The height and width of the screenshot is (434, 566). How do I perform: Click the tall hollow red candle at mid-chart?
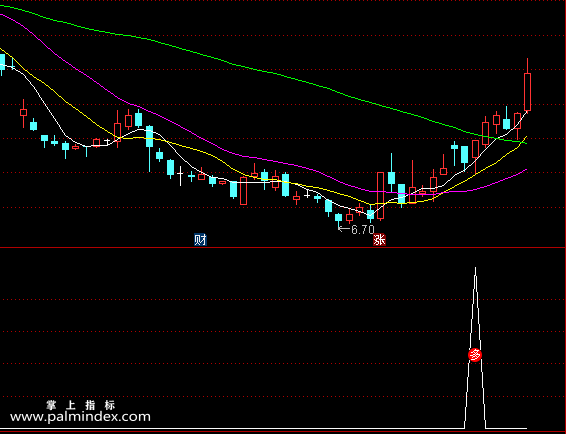click(244, 191)
